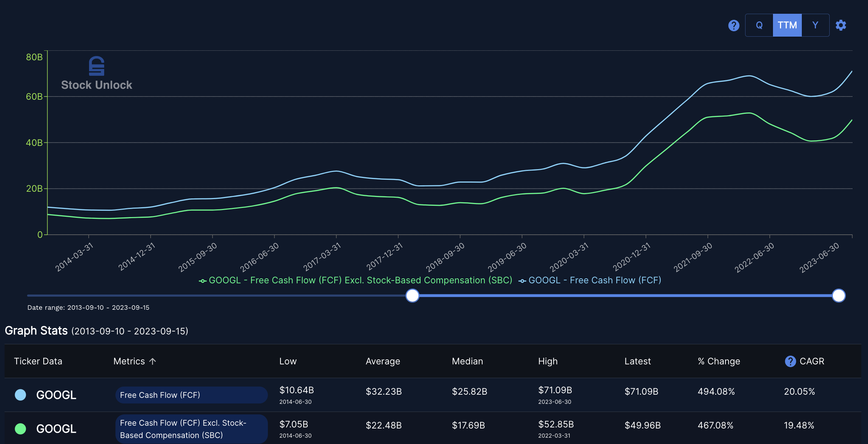The height and width of the screenshot is (444, 868).
Task: Click the 467.08% change value
Action: (716, 425)
